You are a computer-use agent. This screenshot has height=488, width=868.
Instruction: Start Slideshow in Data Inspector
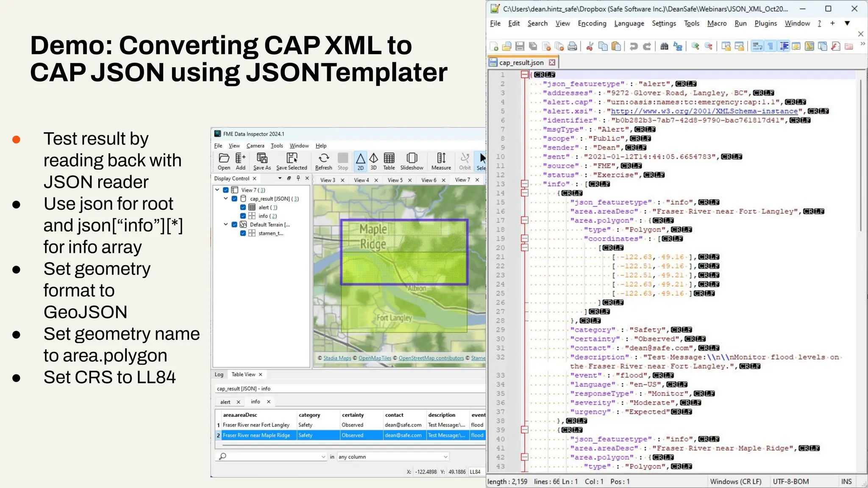point(412,161)
